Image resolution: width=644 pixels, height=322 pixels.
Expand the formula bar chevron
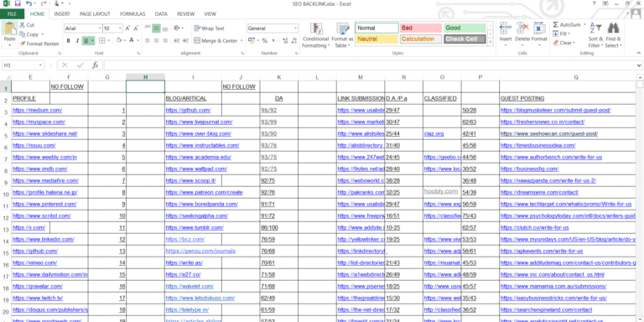(x=639, y=65)
